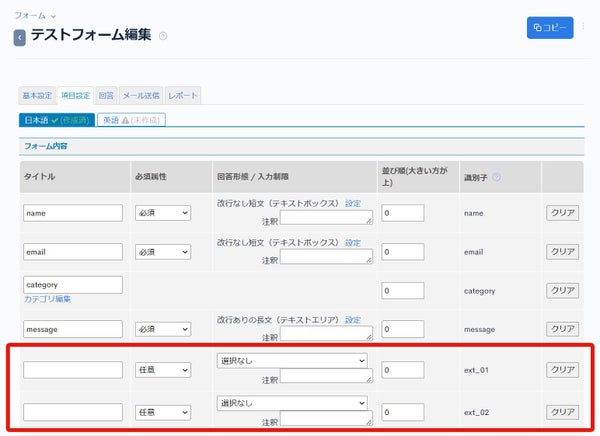Screen dimensions: 600x436
Task: Open 必須 dropdown in message row
Action: pyautogui.click(x=163, y=329)
